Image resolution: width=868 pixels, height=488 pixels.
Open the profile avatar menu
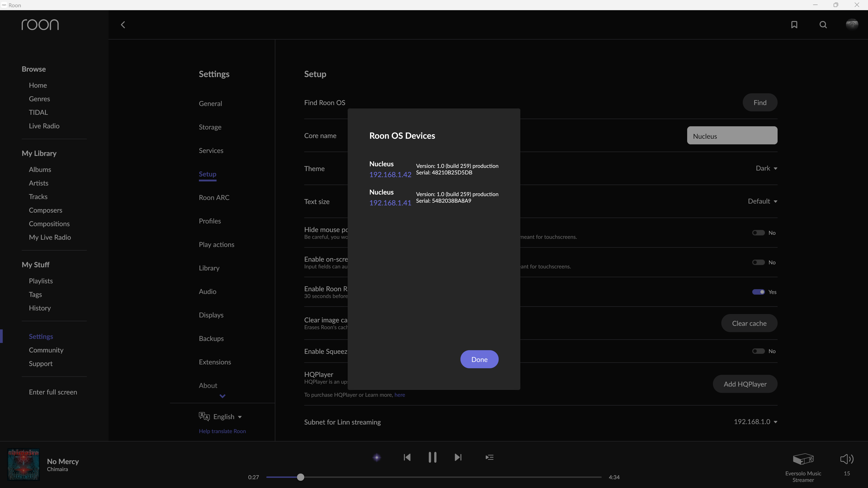(x=852, y=25)
